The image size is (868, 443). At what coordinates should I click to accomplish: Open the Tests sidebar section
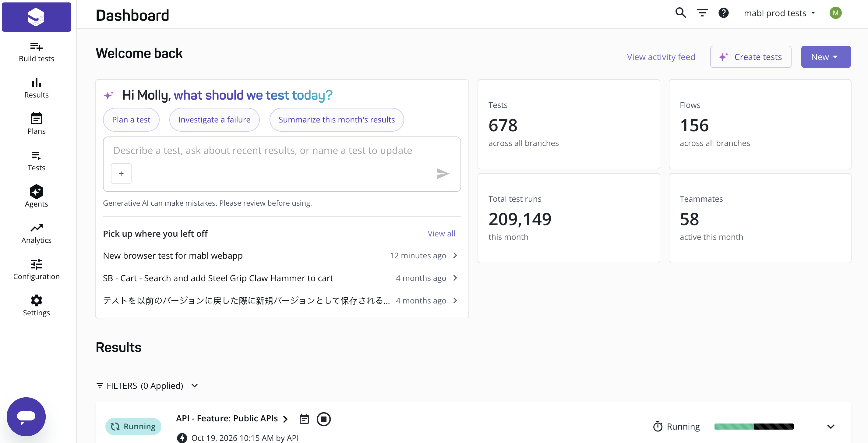click(36, 161)
